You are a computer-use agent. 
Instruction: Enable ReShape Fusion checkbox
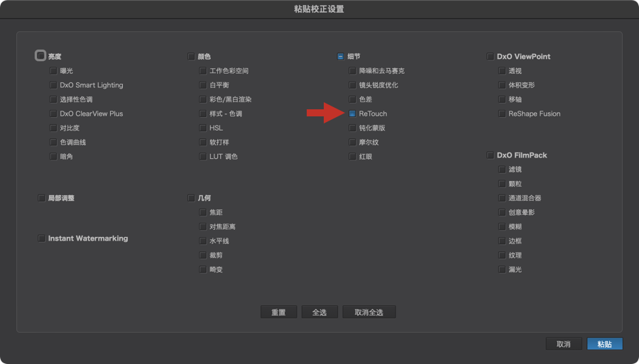[x=502, y=114]
